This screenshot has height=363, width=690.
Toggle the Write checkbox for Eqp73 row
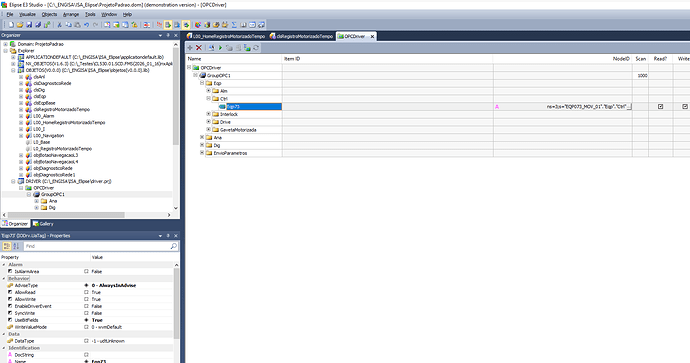point(685,106)
